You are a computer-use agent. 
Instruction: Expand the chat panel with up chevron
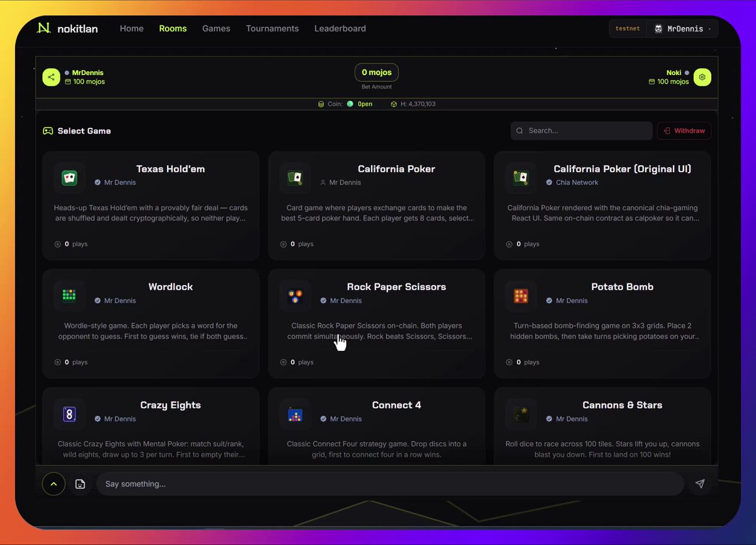tap(54, 484)
